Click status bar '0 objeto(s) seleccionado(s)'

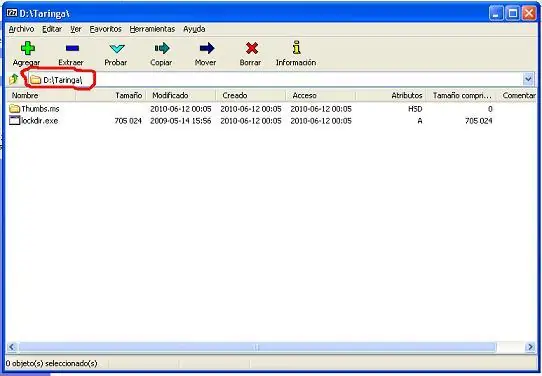(x=52, y=364)
